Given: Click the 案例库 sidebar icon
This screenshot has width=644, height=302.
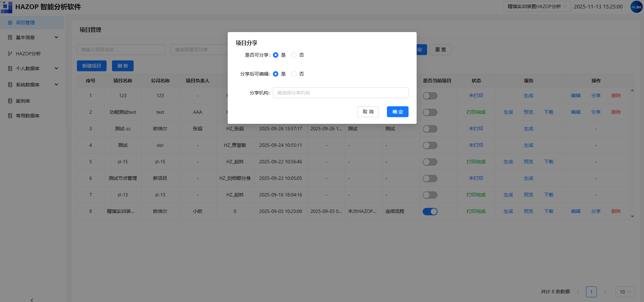Looking at the screenshot, I should point(10,101).
